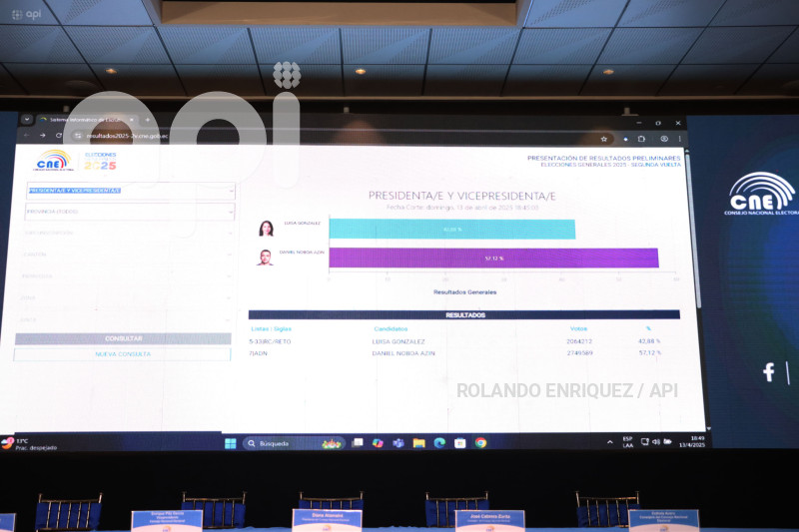Show hidden system tray icons

point(610,442)
